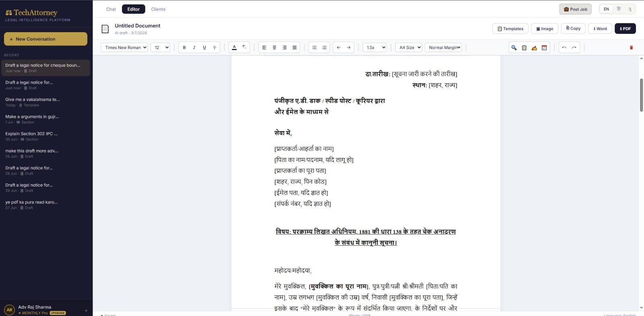The height and width of the screenshot is (316, 644).
Task: Click the UPGRADE badge
Action: coord(58,313)
